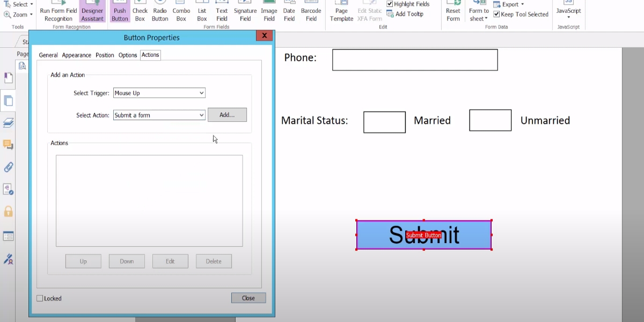
Task: Select the Combo Box form tool
Action: point(181,11)
